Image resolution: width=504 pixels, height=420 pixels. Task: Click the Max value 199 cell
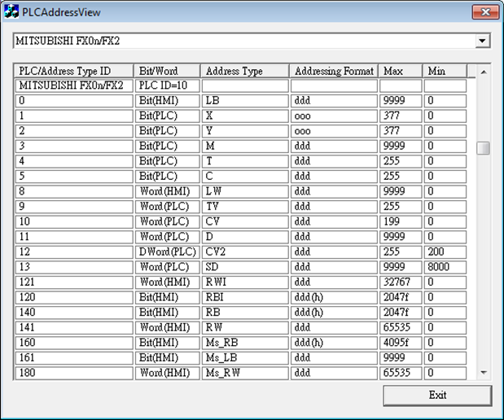coord(401,221)
